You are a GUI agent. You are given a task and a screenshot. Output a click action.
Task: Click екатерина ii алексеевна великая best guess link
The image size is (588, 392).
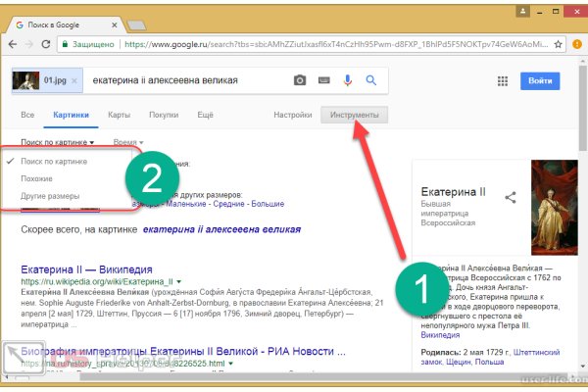pos(221,229)
